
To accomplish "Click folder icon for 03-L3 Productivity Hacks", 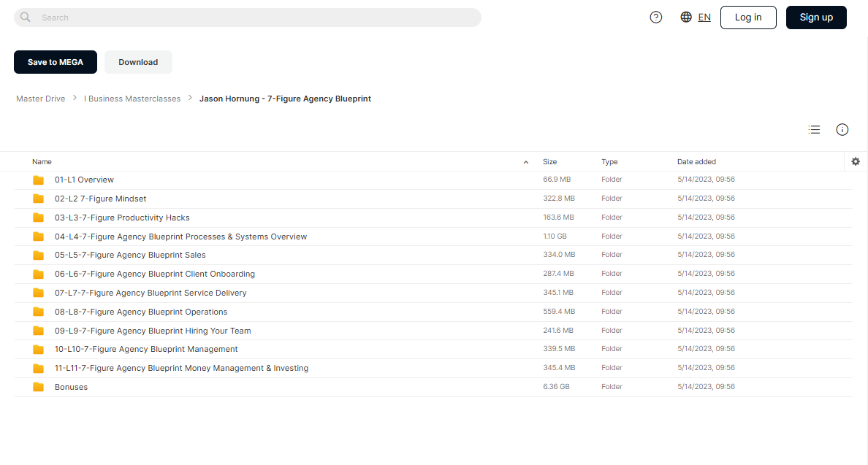I will pyautogui.click(x=38, y=218).
